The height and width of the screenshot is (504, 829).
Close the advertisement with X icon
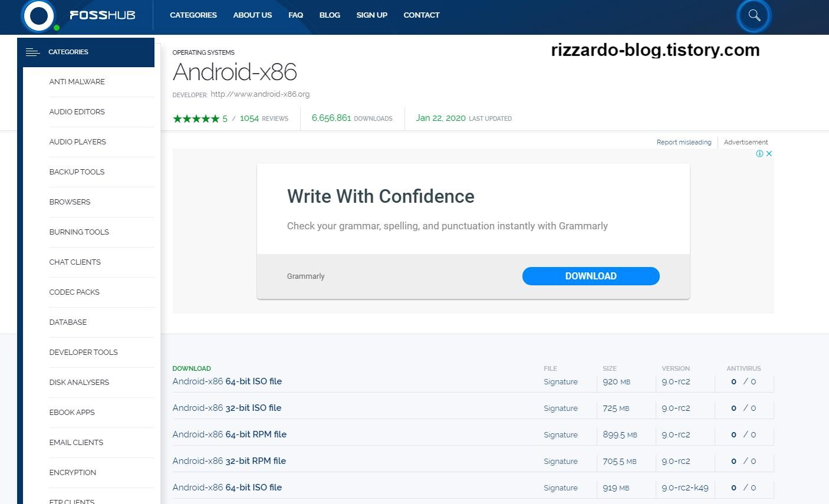click(769, 154)
